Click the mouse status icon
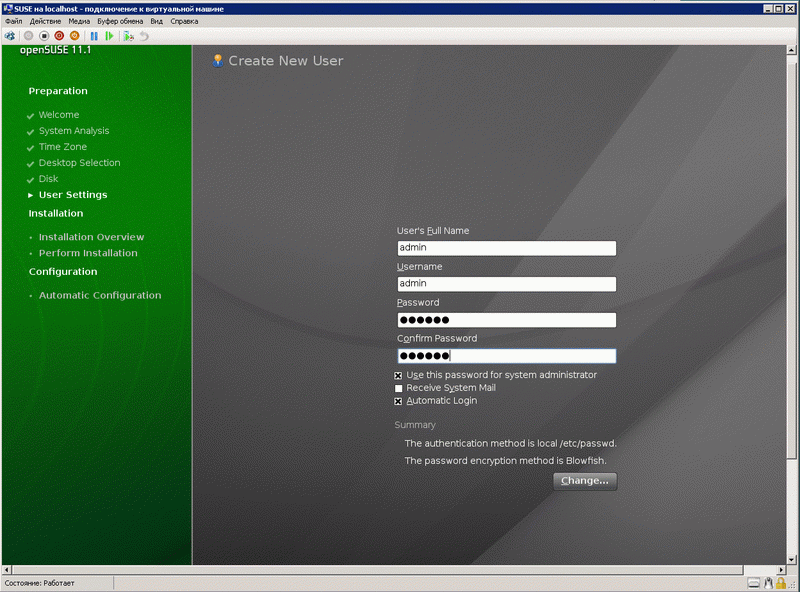Image resolution: width=800 pixels, height=592 pixels. tap(768, 582)
